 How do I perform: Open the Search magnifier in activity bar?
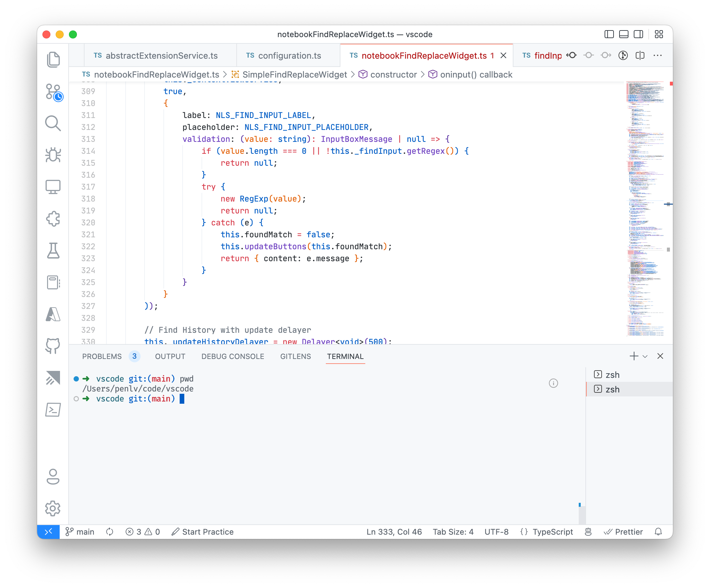click(x=53, y=123)
